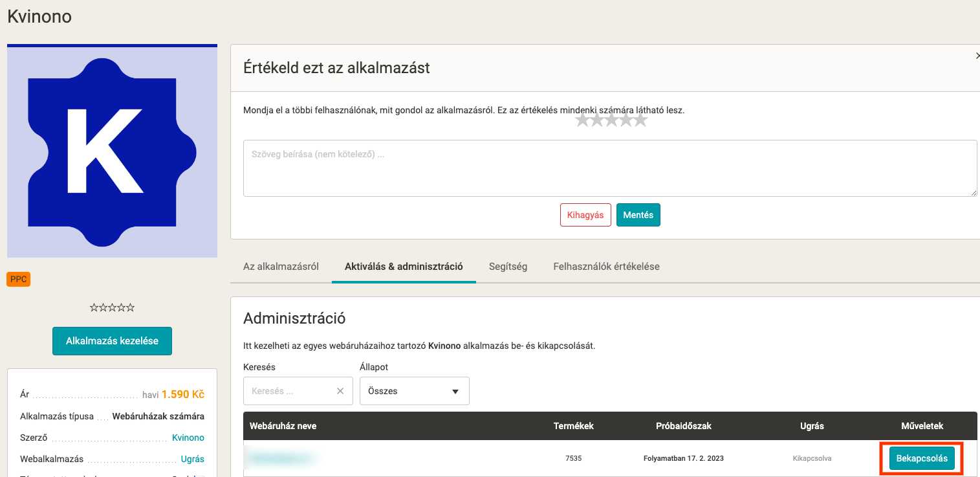Open Felhasználók értékelése tab

[x=606, y=267]
